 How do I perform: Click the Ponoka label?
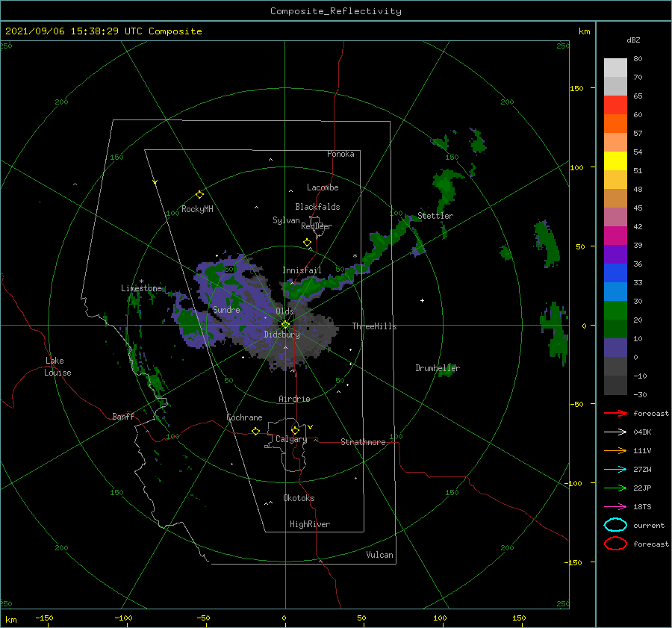point(340,154)
